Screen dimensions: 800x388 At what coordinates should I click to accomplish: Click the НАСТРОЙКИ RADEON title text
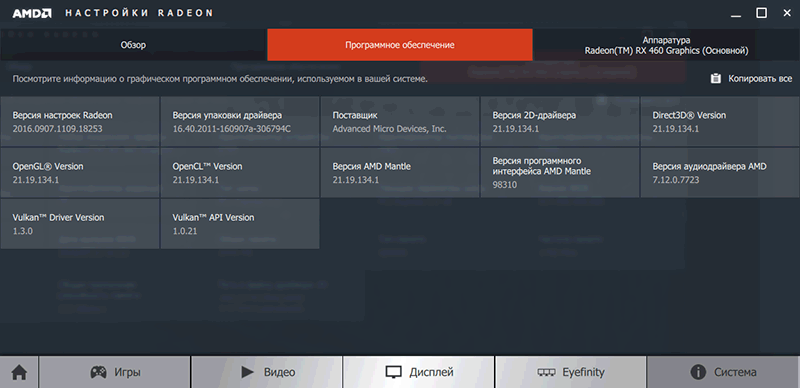click(139, 13)
